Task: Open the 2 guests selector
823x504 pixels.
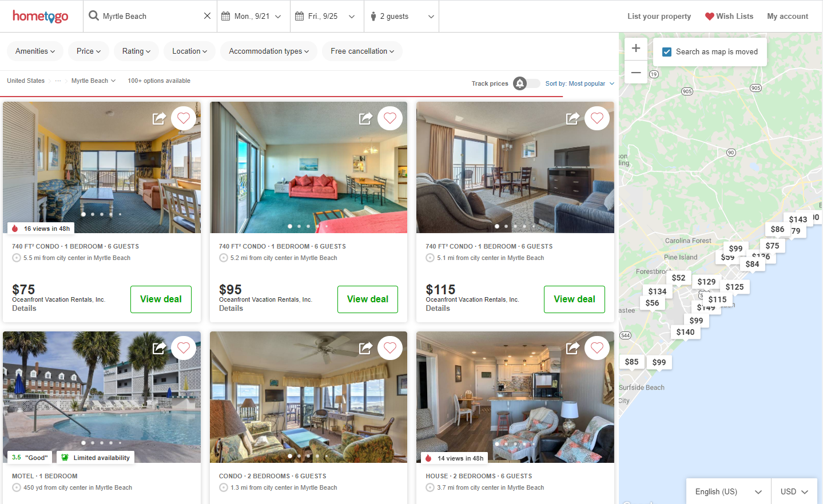Action: click(401, 16)
